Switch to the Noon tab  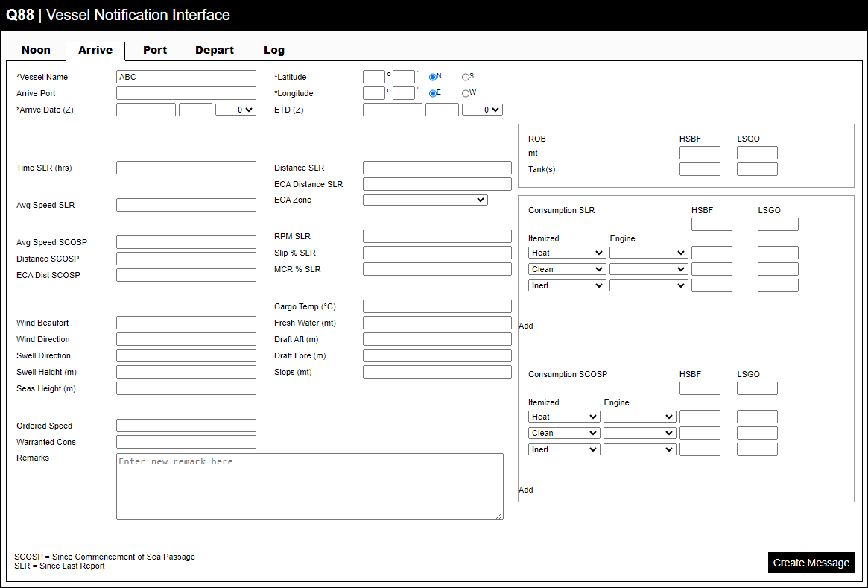(36, 50)
